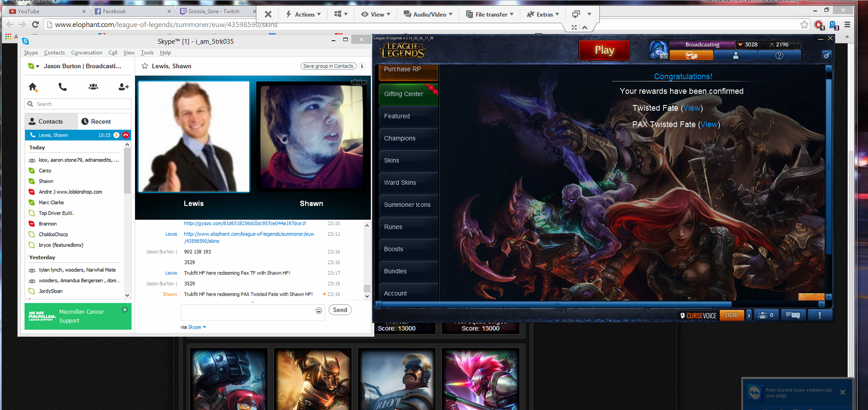The height and width of the screenshot is (410, 868).
Task: Reload the Chrome page
Action: click(35, 24)
